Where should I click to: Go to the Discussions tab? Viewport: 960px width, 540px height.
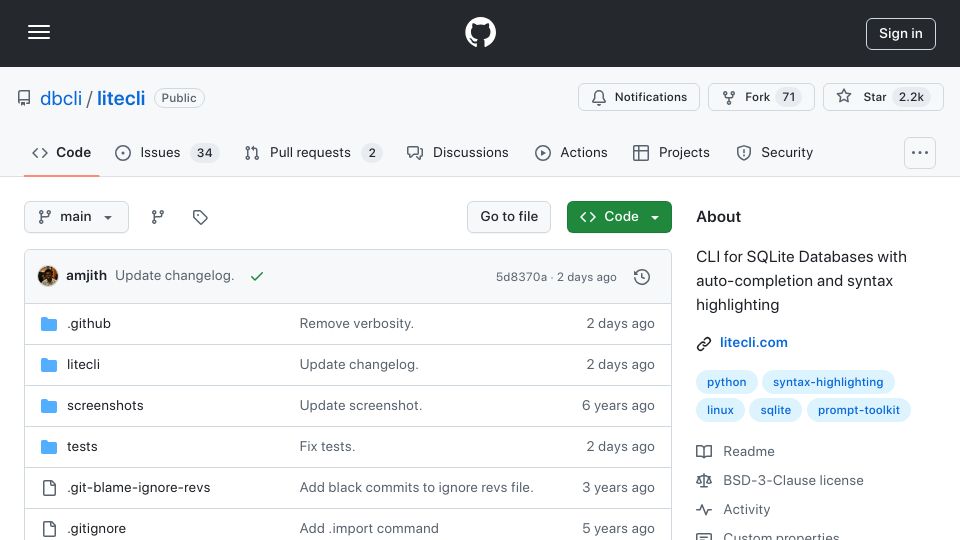[457, 152]
